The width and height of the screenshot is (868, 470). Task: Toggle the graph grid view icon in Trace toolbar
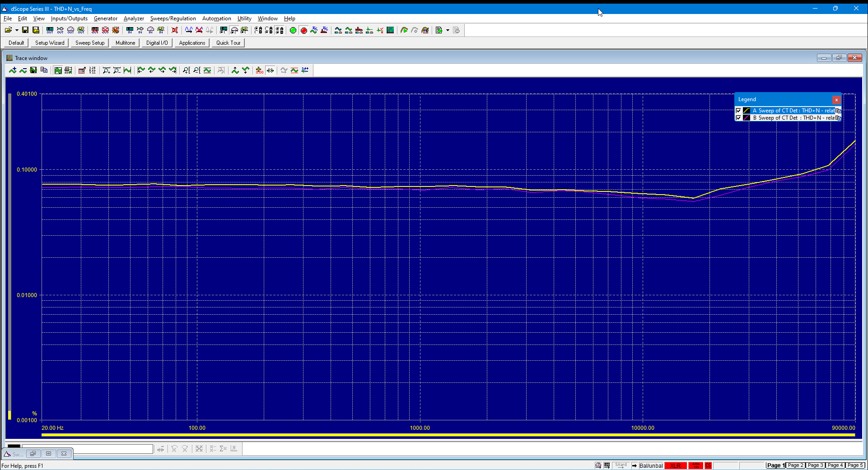(x=58, y=70)
